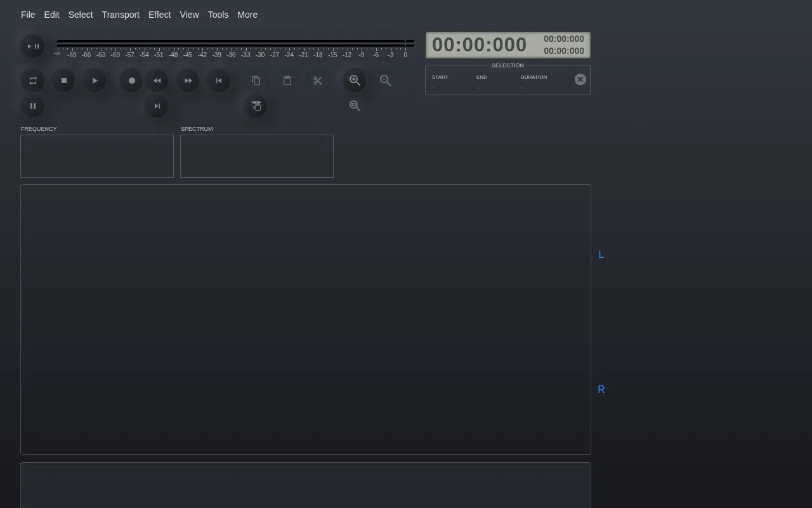Click the fast forward button
The width and height of the screenshot is (812, 508).
pyautogui.click(x=188, y=81)
